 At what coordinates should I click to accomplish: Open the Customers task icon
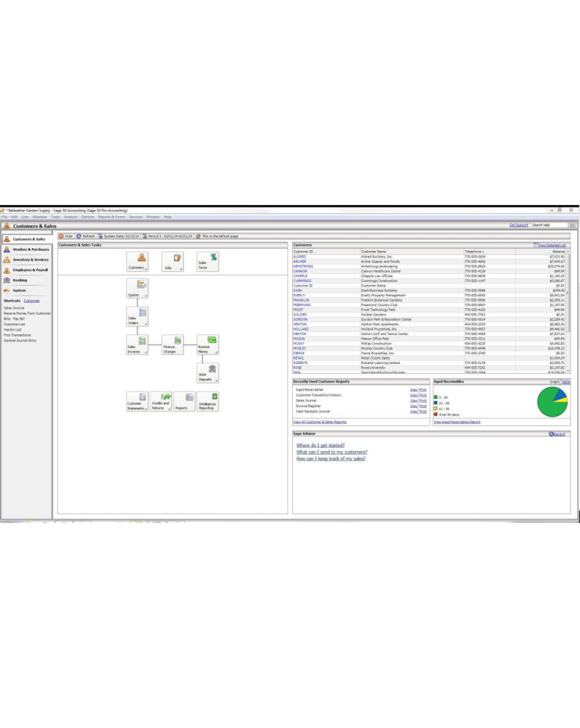tap(137, 261)
